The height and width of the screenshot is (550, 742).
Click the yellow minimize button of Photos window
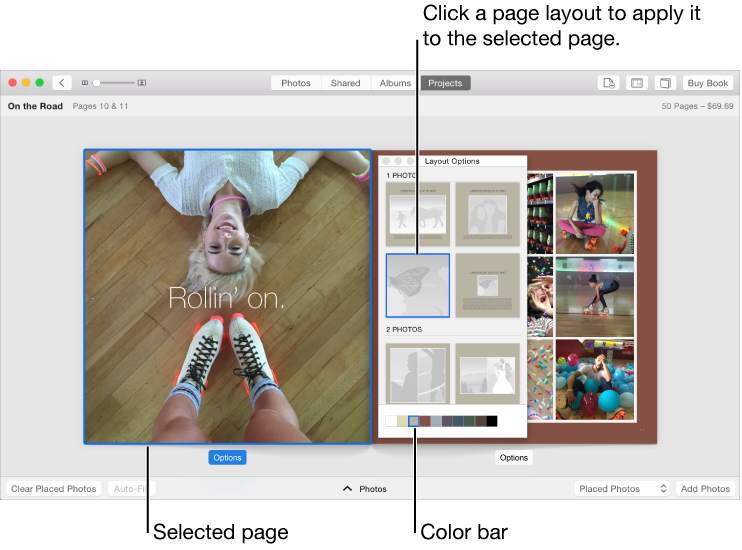26,83
